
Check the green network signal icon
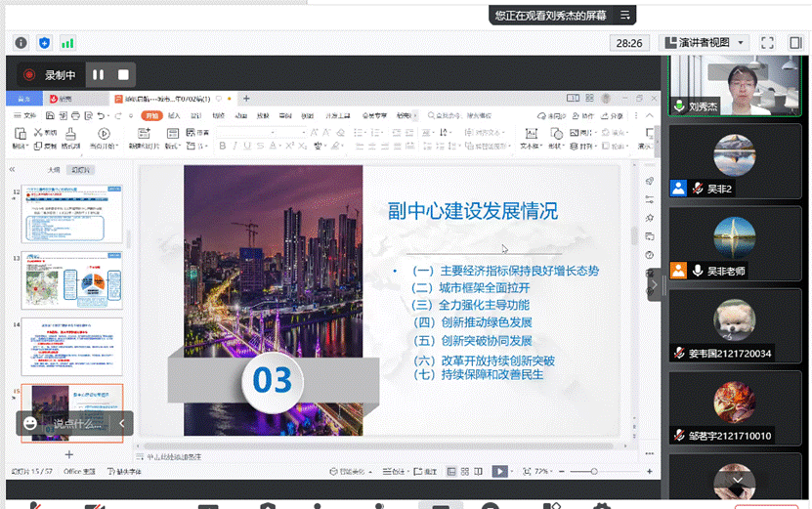click(x=67, y=43)
